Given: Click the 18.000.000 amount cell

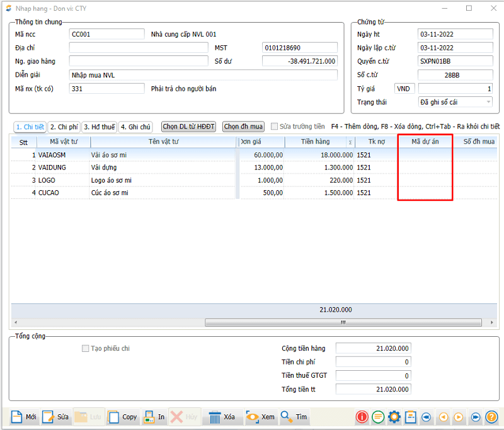Looking at the screenshot, I should click(319, 155).
